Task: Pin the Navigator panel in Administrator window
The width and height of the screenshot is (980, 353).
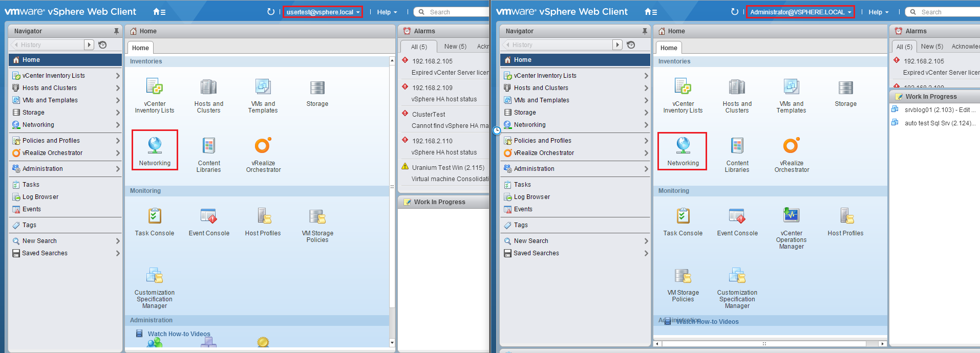Action: tap(645, 31)
